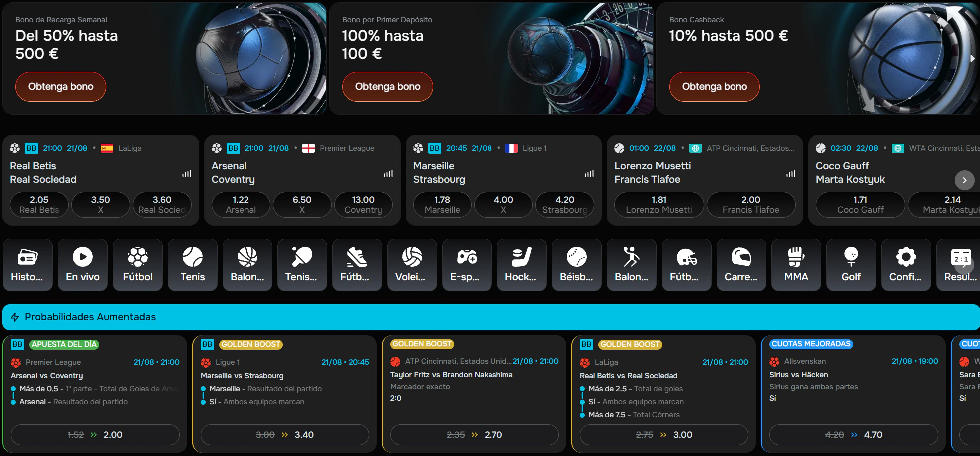Pick the 3.50 draw for Betis match

tap(101, 205)
